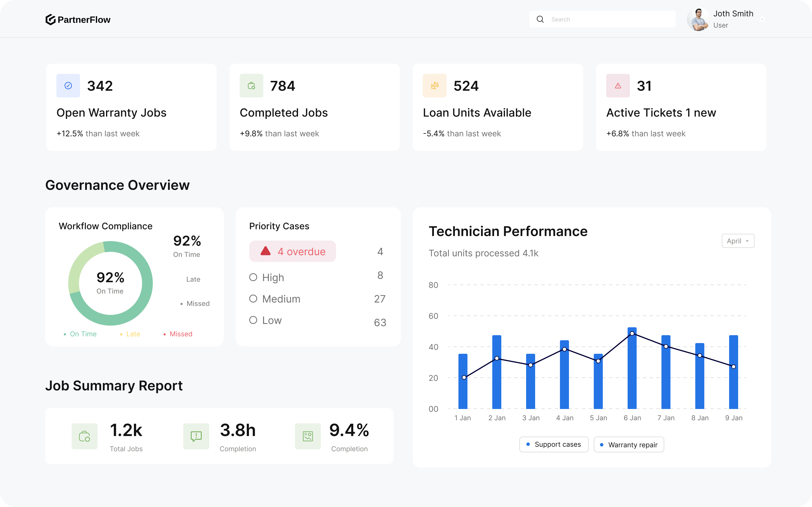The image size is (812, 507).
Task: Click the 4 overdue alert badge
Action: pyautogui.click(x=292, y=251)
